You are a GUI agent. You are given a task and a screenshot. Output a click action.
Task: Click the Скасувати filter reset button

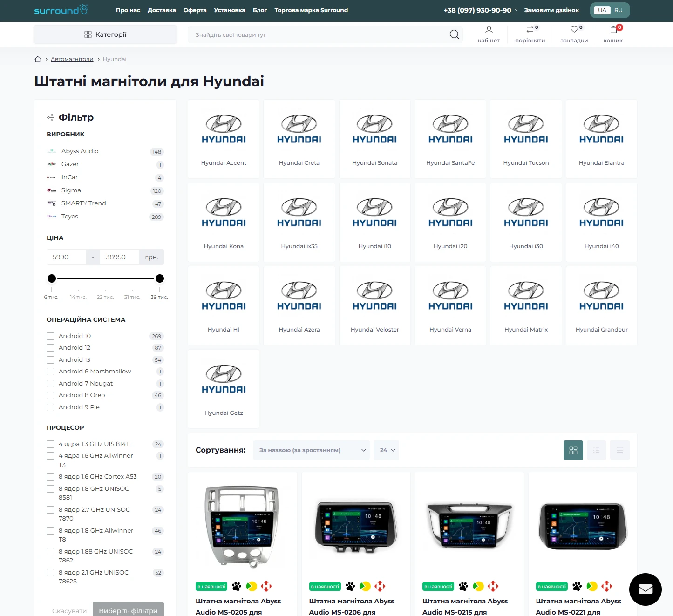69,611
